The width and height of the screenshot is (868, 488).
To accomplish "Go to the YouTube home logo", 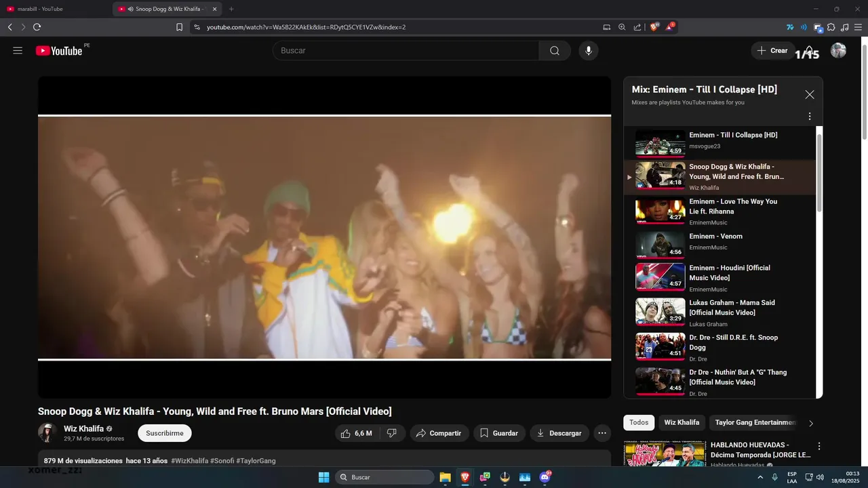I will [x=59, y=51].
